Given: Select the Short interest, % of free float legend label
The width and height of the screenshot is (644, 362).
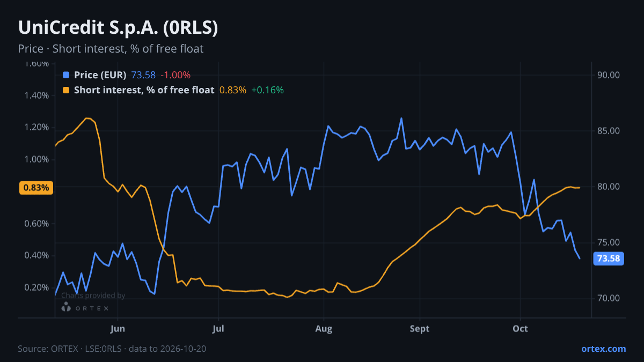Looking at the screenshot, I should pos(144,90).
